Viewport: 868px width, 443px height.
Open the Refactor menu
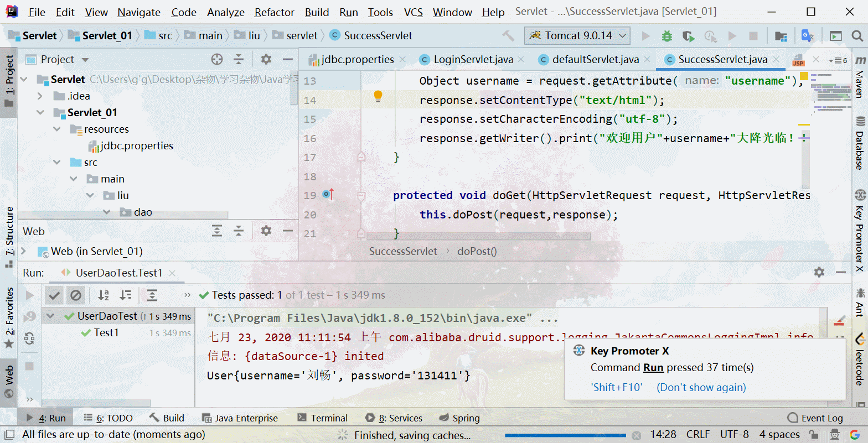point(274,12)
